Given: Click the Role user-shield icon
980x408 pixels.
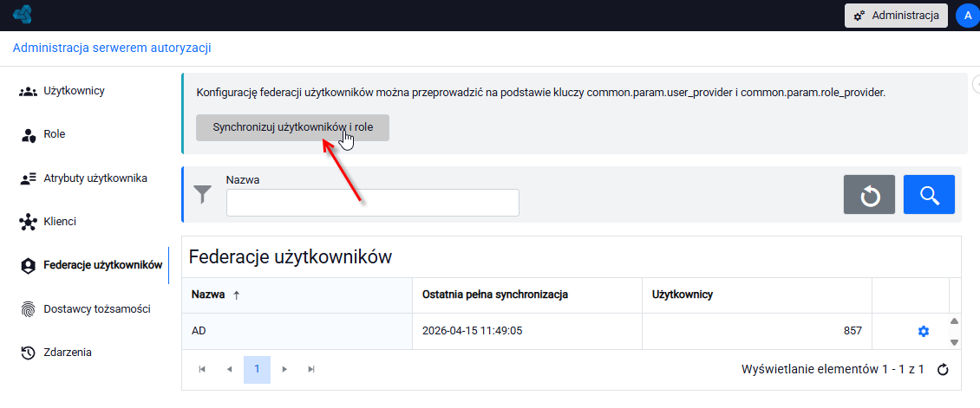Looking at the screenshot, I should (x=28, y=135).
